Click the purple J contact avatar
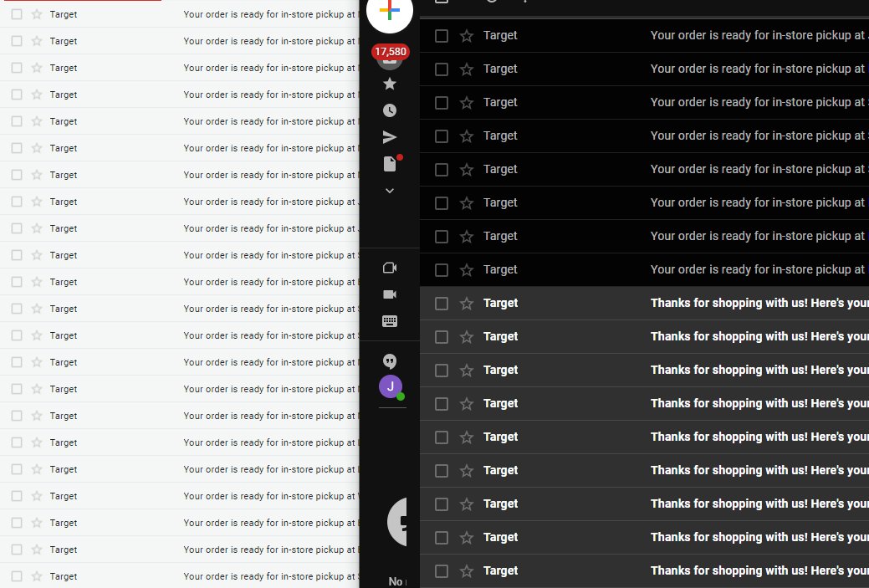Viewport: 869px width, 588px height. pyautogui.click(x=391, y=386)
